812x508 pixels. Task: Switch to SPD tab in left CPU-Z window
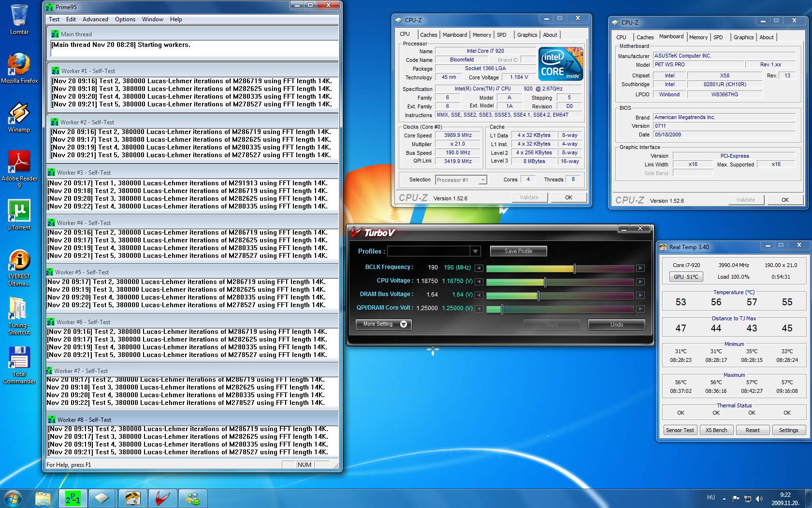[x=502, y=35]
